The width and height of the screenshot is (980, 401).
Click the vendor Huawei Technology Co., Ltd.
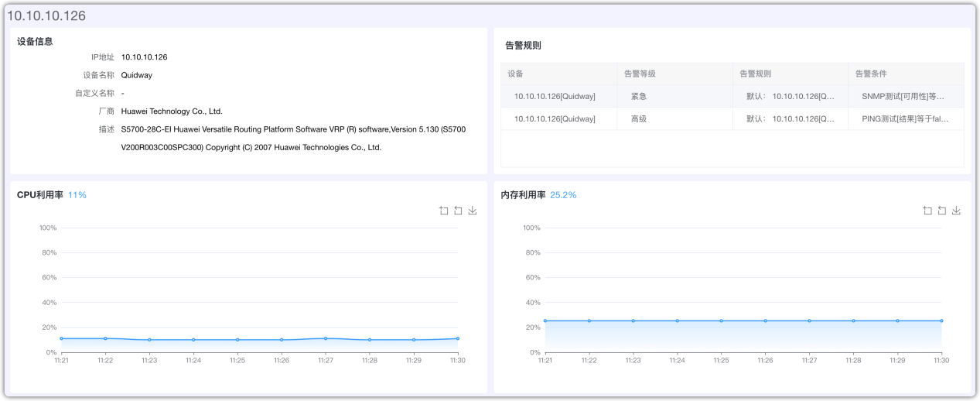click(172, 111)
